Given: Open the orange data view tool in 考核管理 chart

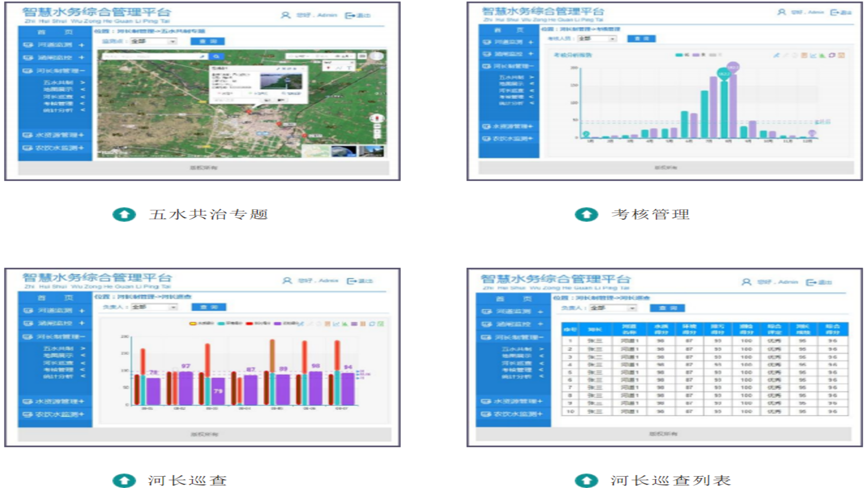Looking at the screenshot, I should tap(804, 55).
